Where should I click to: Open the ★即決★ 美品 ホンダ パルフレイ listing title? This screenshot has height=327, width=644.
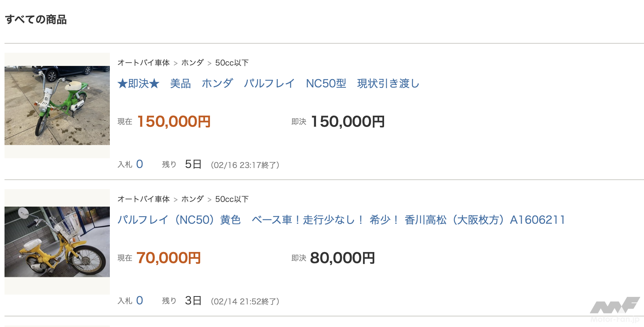click(268, 83)
